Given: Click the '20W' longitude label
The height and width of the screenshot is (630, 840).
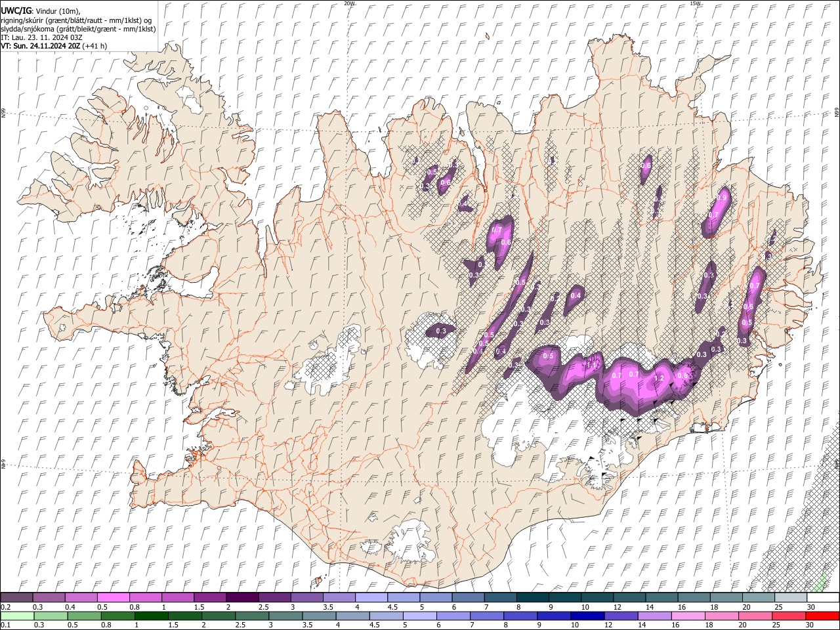Looking at the screenshot, I should [x=349, y=3].
